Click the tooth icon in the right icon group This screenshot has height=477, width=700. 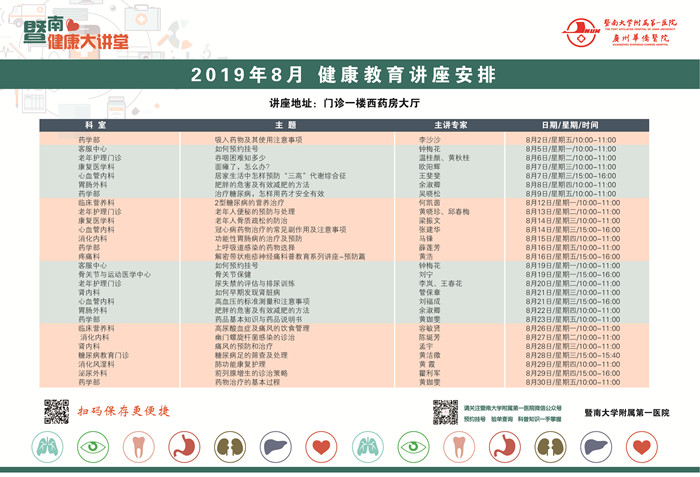tap(459, 447)
